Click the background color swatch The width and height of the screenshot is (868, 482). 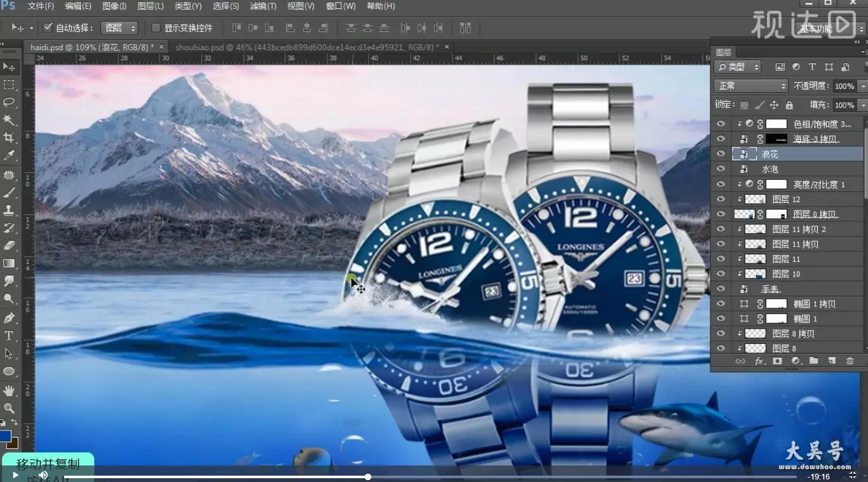click(x=13, y=443)
